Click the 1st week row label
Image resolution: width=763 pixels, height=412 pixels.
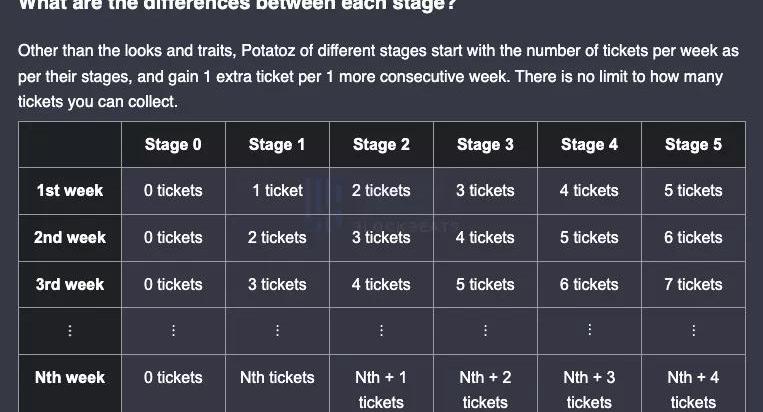click(70, 190)
